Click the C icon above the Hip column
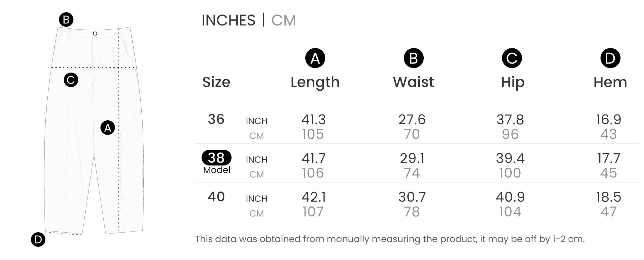644x260 pixels. point(512,58)
